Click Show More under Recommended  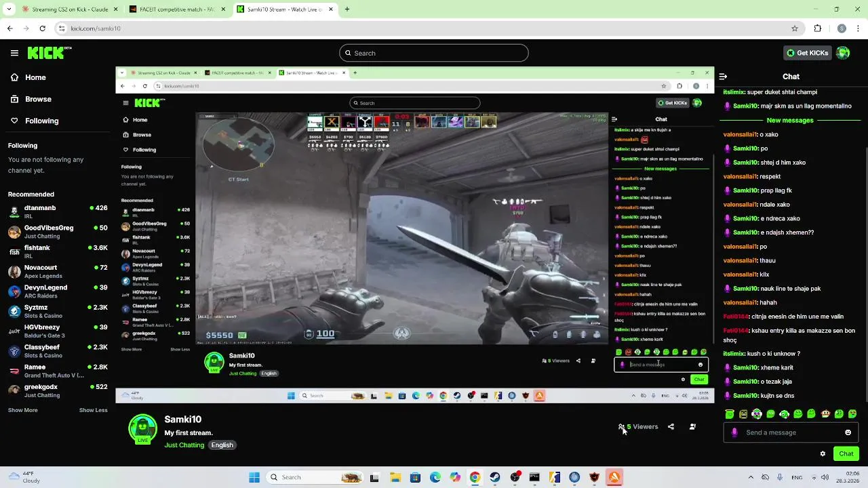pos(22,410)
